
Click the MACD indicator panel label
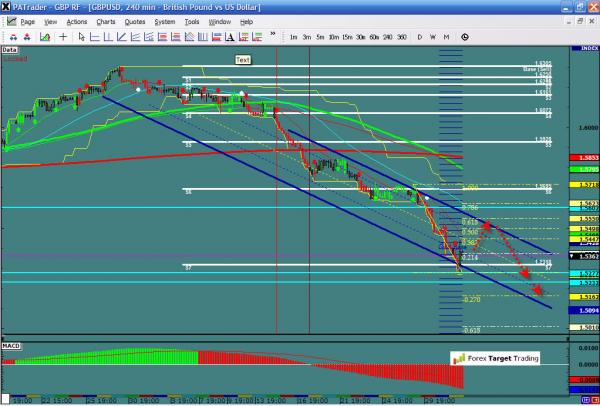[11, 345]
